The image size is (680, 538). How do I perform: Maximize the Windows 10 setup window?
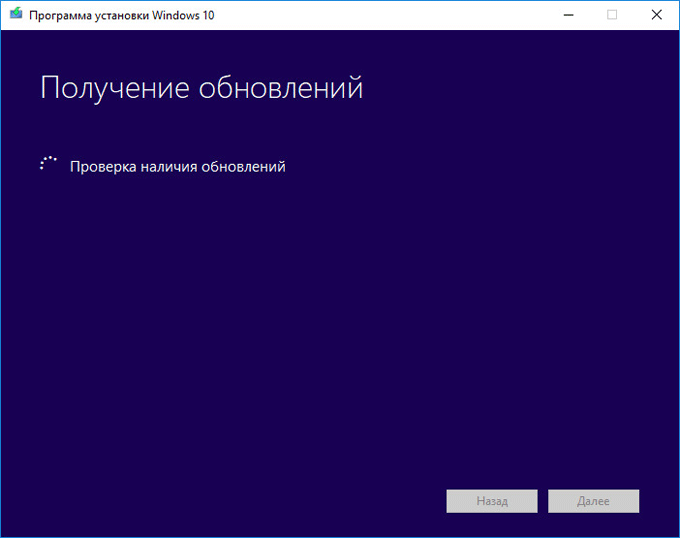pos(612,15)
